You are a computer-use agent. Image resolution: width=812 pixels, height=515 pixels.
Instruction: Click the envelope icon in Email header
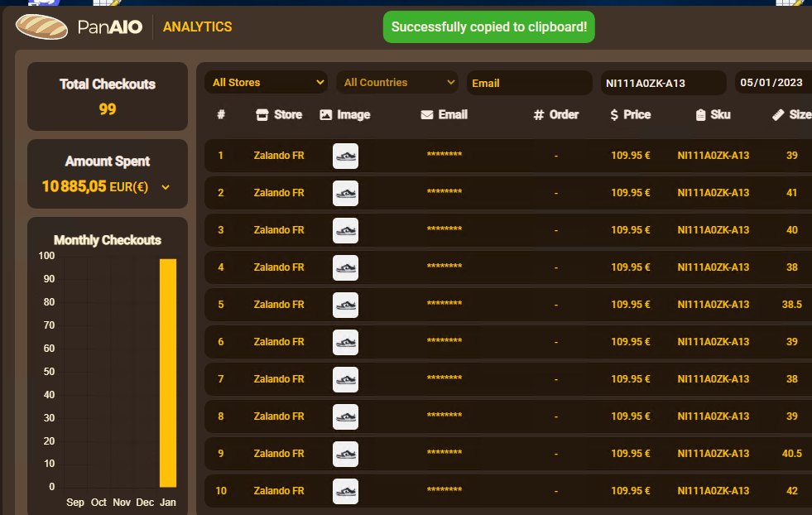coord(427,115)
